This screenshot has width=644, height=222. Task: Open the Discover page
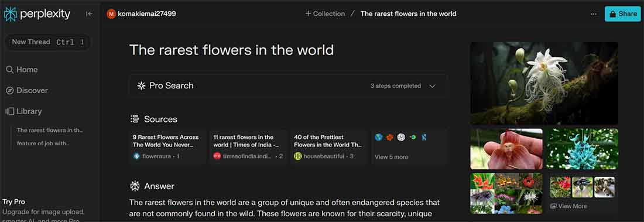tap(27, 90)
